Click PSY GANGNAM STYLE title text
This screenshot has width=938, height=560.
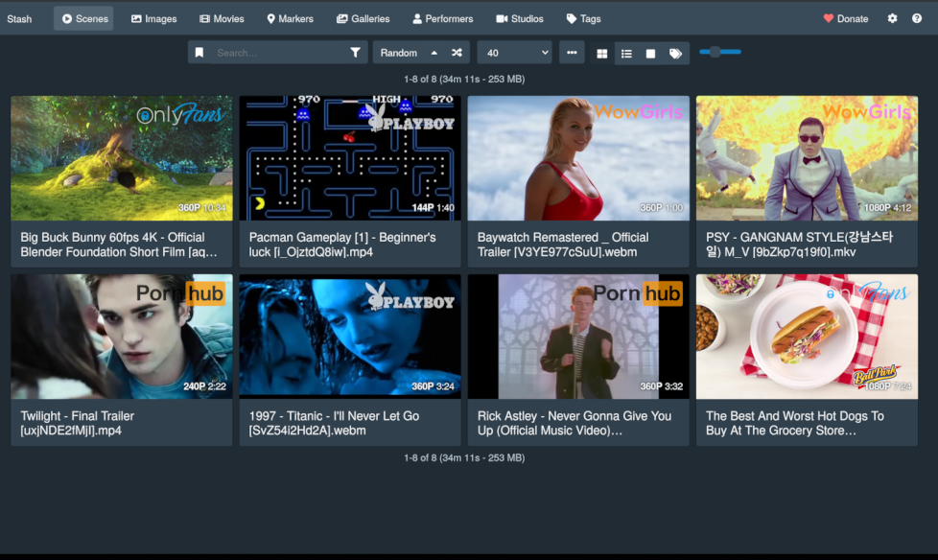[799, 245]
